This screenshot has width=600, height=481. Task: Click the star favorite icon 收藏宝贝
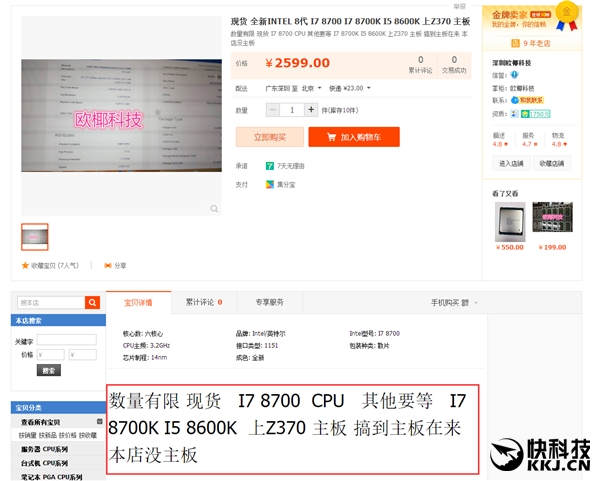(25, 265)
